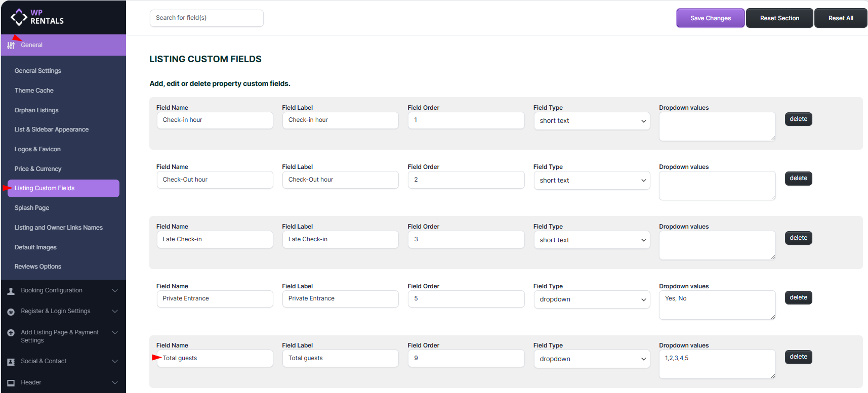The width and height of the screenshot is (868, 393).
Task: Open the Splash Page settings
Action: [32, 208]
